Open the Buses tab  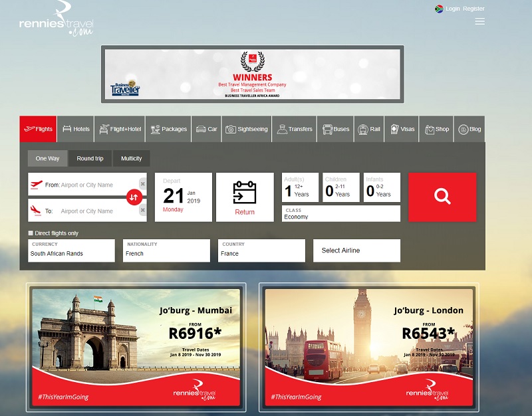click(x=336, y=129)
